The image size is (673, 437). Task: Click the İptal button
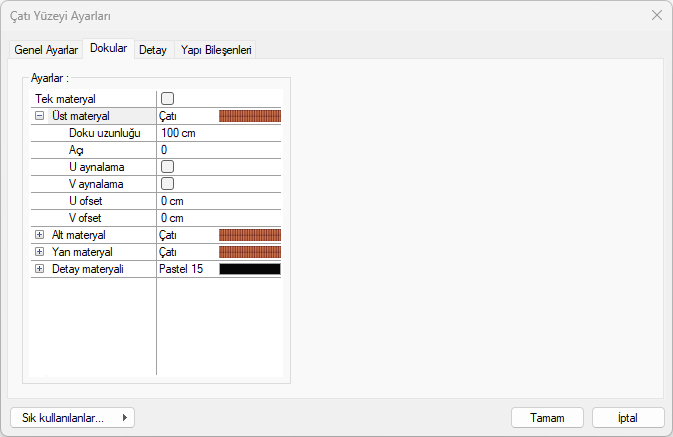click(628, 418)
